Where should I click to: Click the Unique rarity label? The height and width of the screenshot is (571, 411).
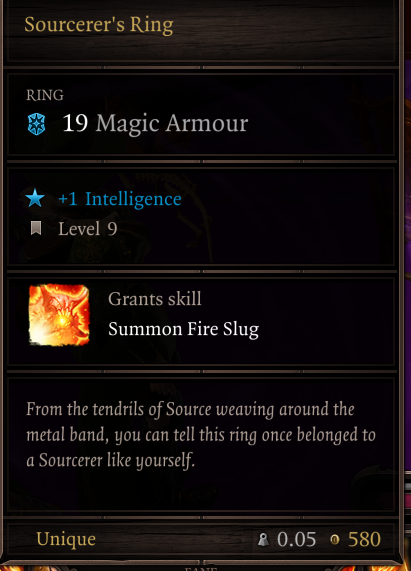tap(66, 539)
